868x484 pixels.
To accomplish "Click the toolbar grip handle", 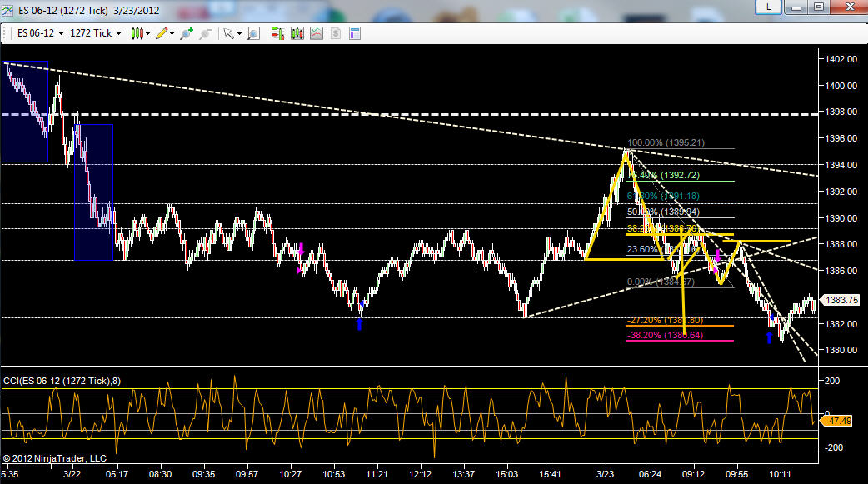I will [x=6, y=34].
